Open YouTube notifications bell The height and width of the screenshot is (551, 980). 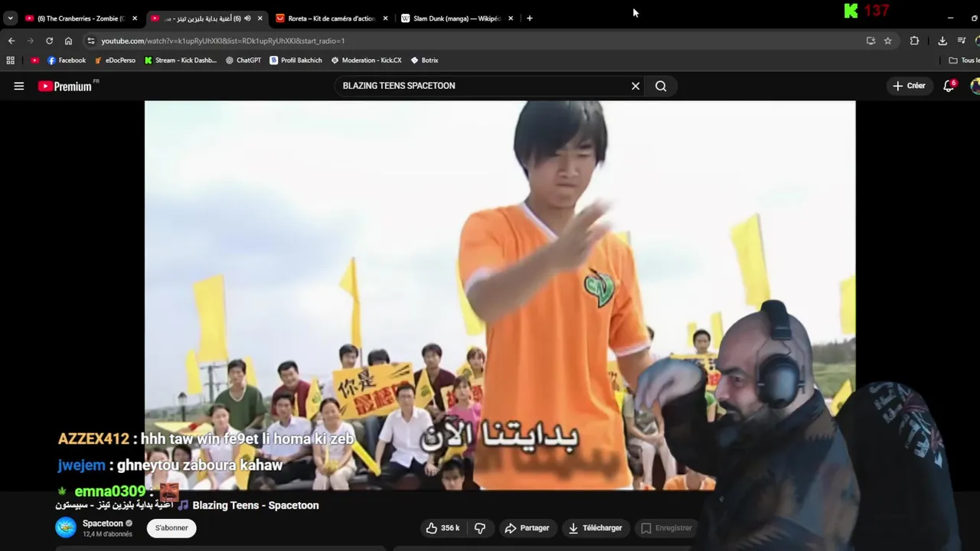pyautogui.click(x=949, y=86)
